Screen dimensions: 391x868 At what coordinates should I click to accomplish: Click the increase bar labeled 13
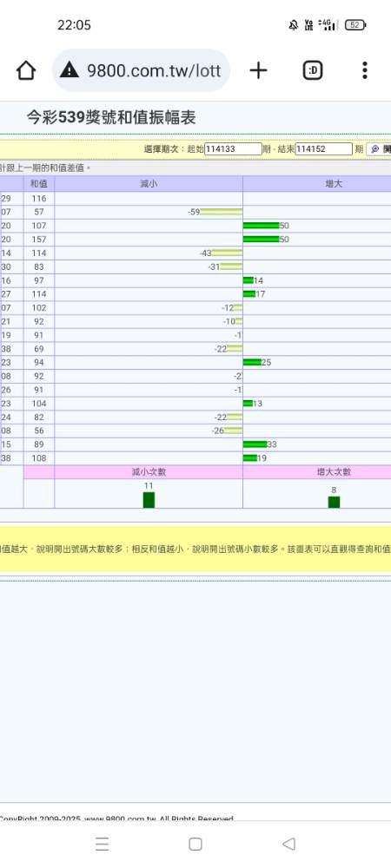pos(248,404)
